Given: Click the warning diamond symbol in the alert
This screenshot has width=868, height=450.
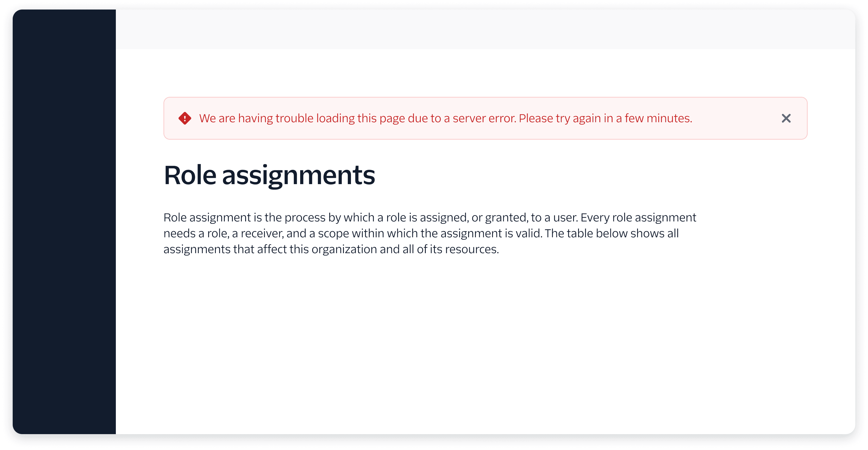Looking at the screenshot, I should (x=185, y=118).
